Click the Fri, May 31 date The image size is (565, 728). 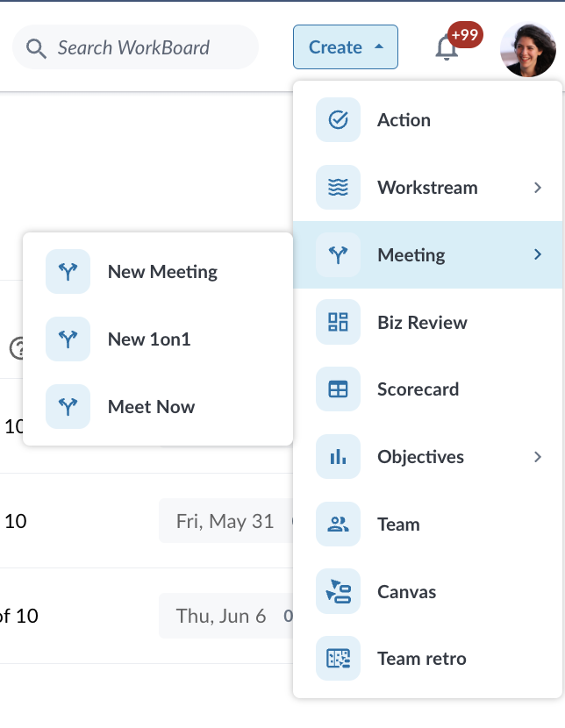click(225, 521)
